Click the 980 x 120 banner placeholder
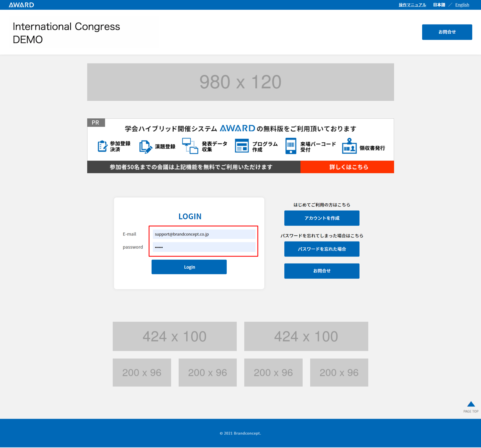Screen dimensions: 481x448 point(240,82)
